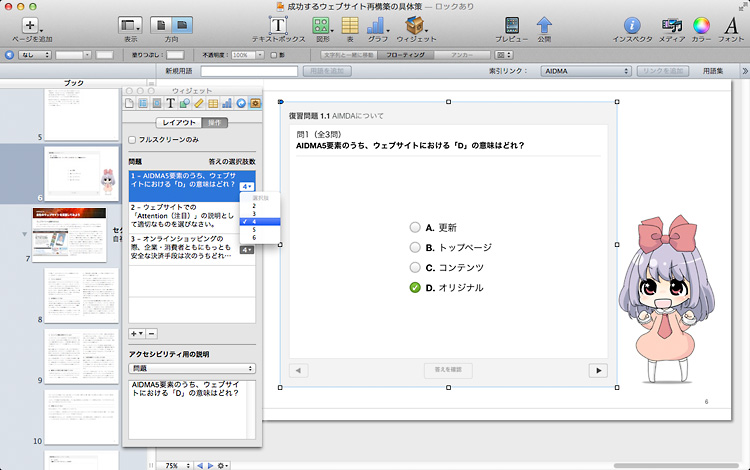
Task: Select correct answer D. オリジナル radio
Action: (415, 287)
